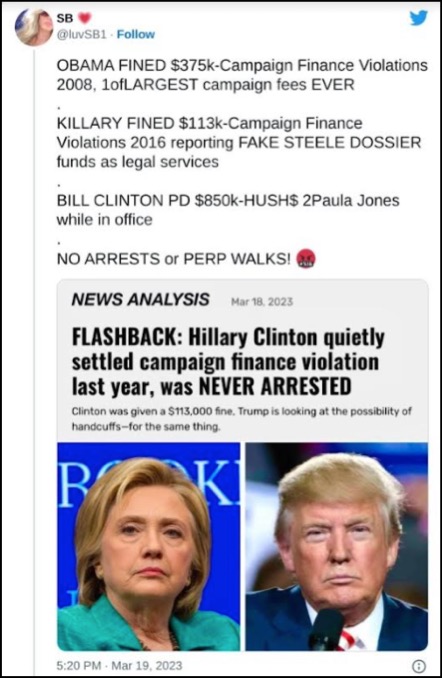Click the $113,000 fine subheadline text
Viewport: 442px width, 678px height.
(241, 419)
